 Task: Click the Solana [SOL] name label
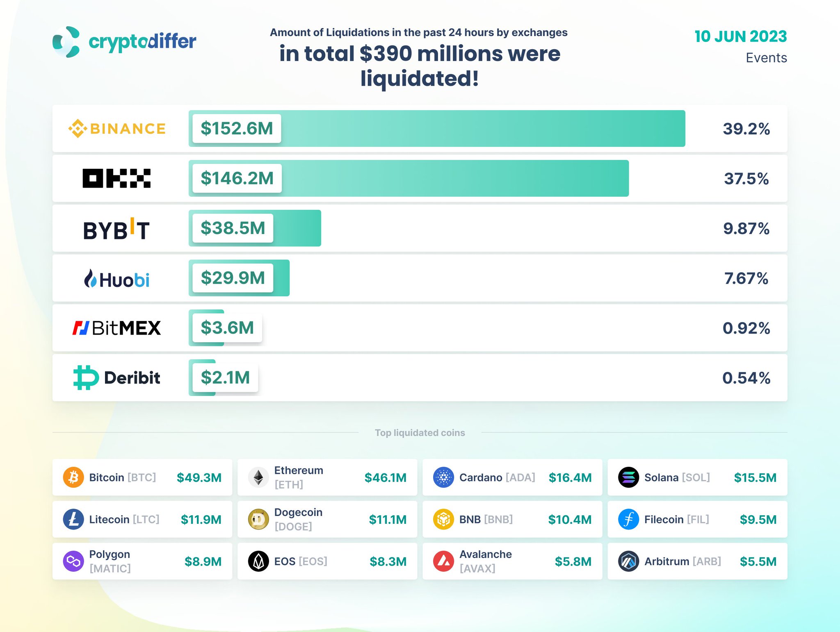(x=677, y=477)
